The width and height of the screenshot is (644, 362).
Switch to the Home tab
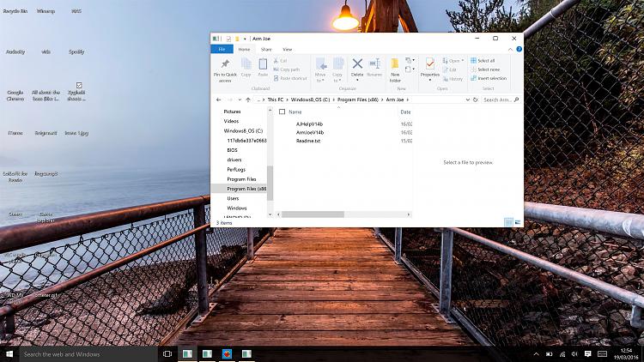tap(244, 49)
